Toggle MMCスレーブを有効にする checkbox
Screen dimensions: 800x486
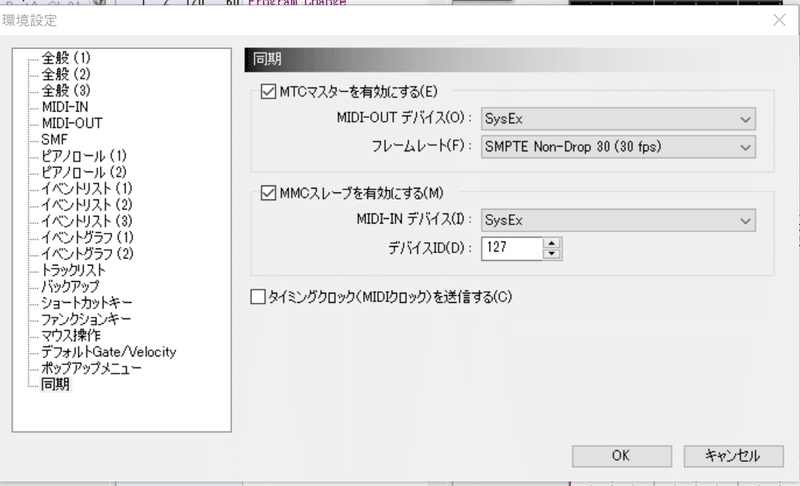(268, 193)
